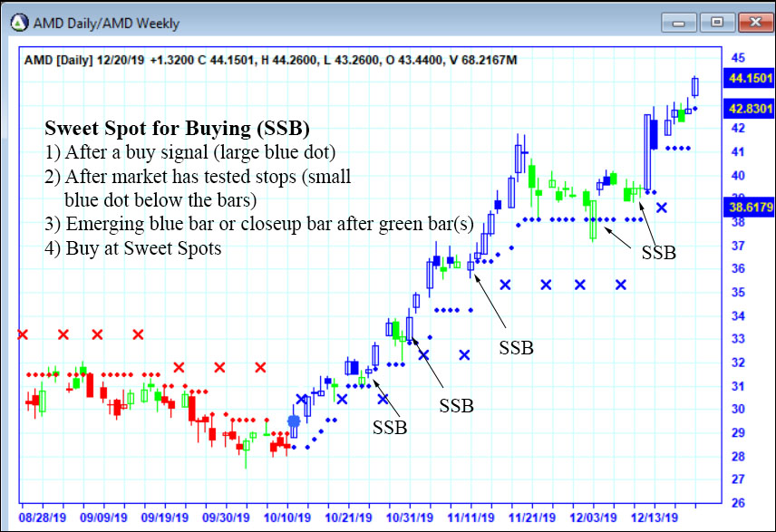This screenshot has width=776, height=532.
Task: Maximize the AMD Daily/AMD Weekly window
Action: (716, 23)
